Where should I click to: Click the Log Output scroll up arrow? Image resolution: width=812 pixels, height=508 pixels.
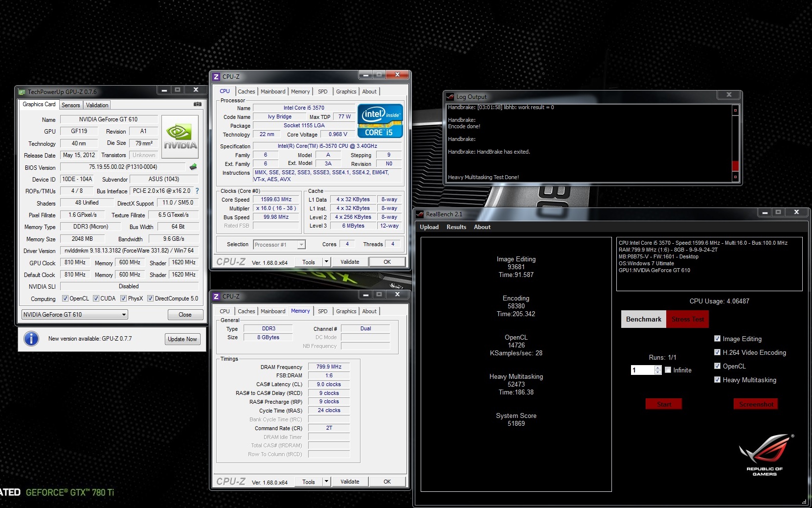(x=735, y=111)
